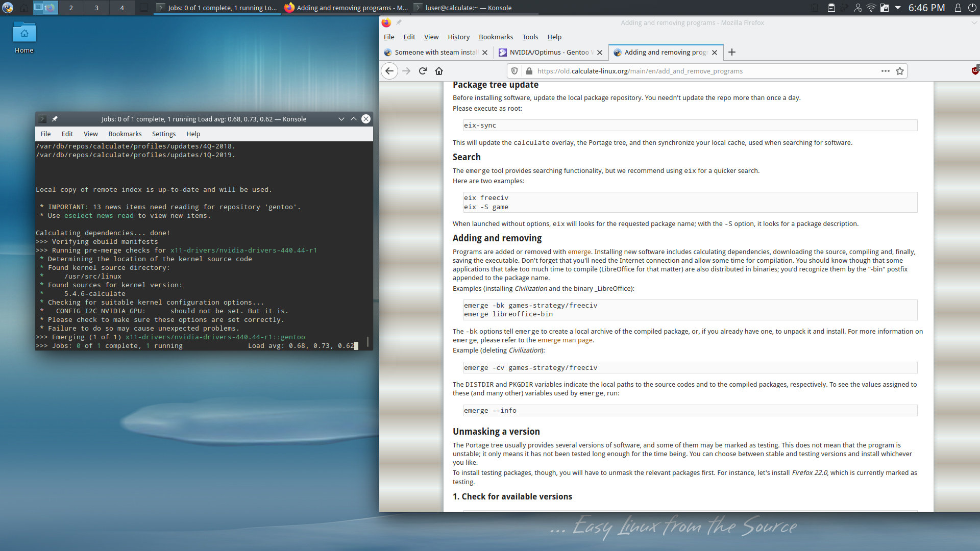The width and height of the screenshot is (980, 551).
Task: Open the Calculate Linux application launcher
Action: click(8, 8)
